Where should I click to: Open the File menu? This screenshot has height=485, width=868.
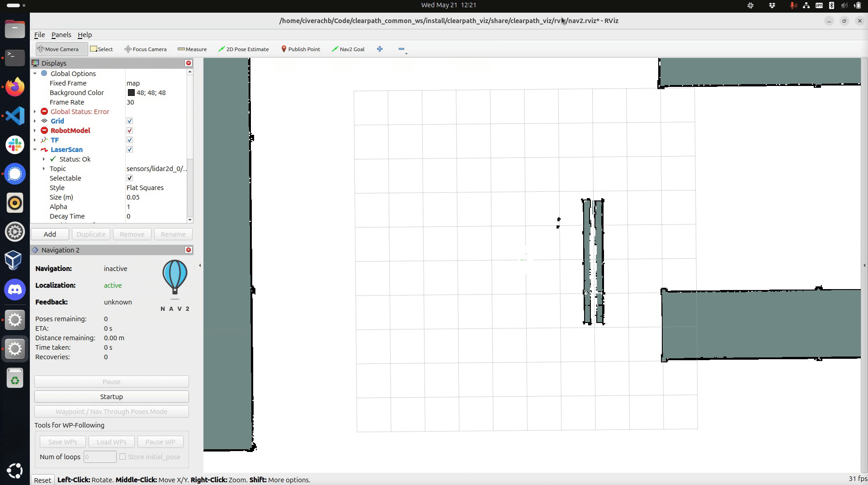(39, 35)
